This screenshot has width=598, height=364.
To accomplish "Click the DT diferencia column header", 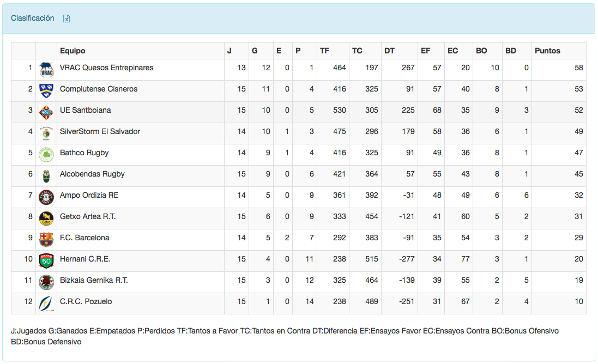I will pos(389,51).
